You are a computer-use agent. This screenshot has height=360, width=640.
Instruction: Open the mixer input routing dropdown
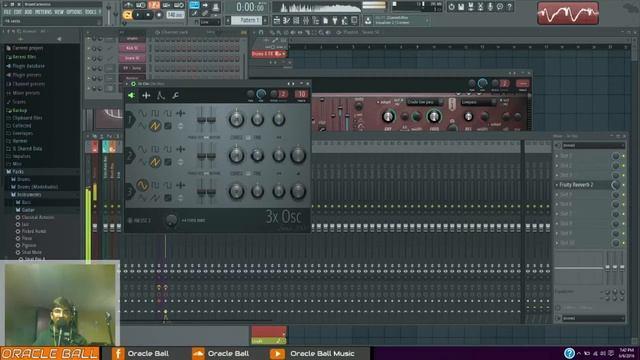(x=593, y=145)
